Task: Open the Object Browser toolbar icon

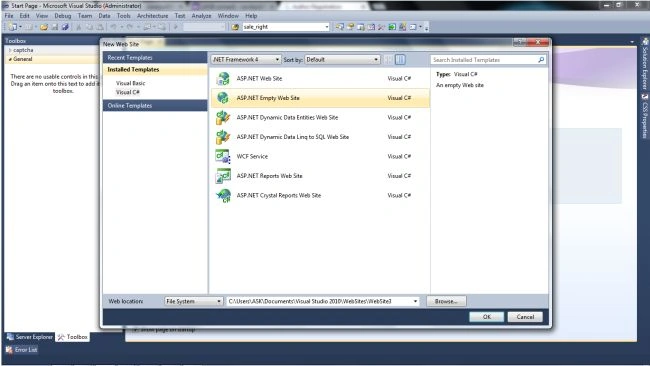Action: point(371,27)
